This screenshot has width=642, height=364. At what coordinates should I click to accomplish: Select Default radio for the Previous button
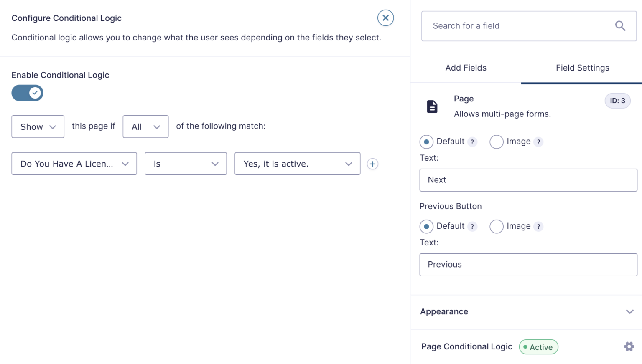click(x=426, y=226)
